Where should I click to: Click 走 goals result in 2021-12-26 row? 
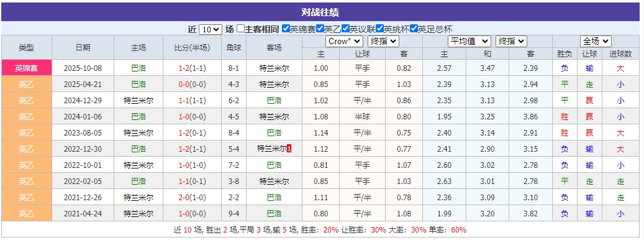coord(620,198)
